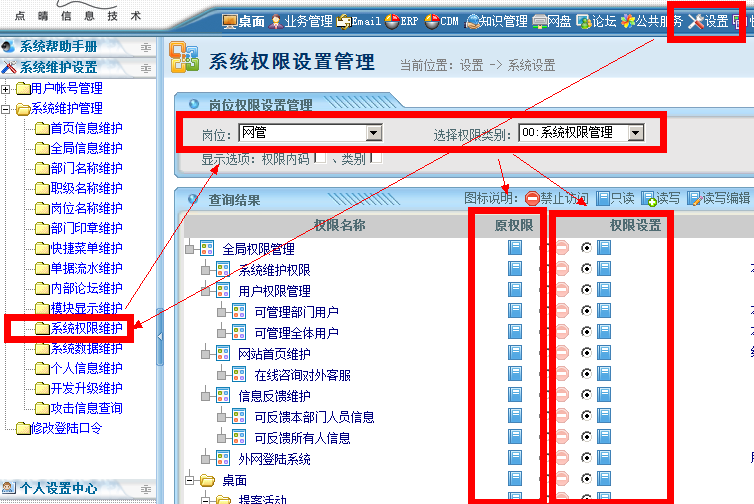754x504 pixels.
Task: Open 设置 settings in the top navigation
Action: [x=708, y=21]
